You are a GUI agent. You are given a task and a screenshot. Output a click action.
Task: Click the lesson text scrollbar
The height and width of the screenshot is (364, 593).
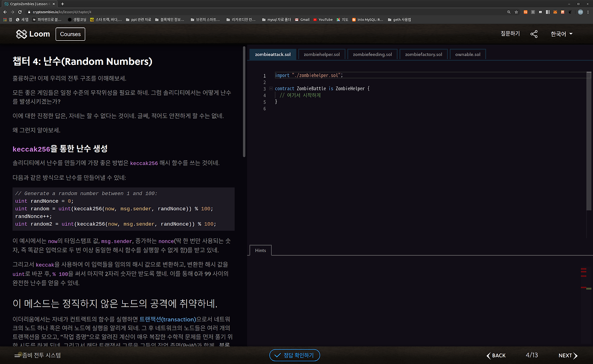244,102
